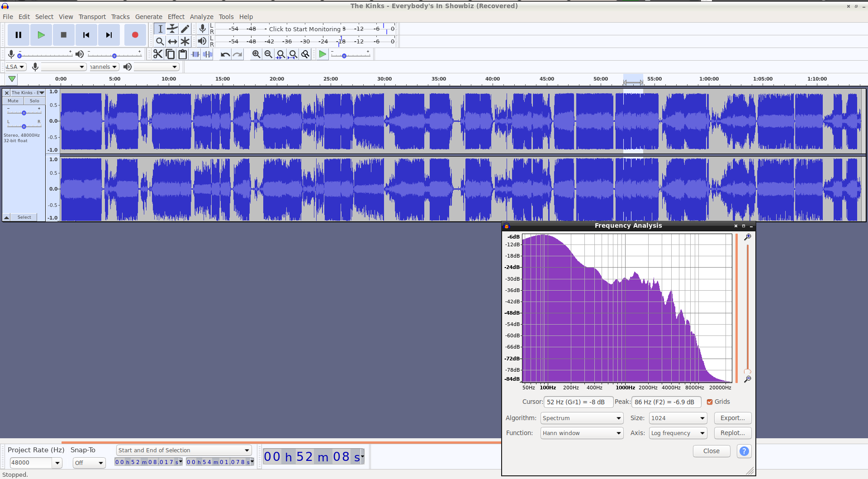Start recording with the red Record button
Image resolution: width=868 pixels, height=479 pixels.
click(x=135, y=35)
